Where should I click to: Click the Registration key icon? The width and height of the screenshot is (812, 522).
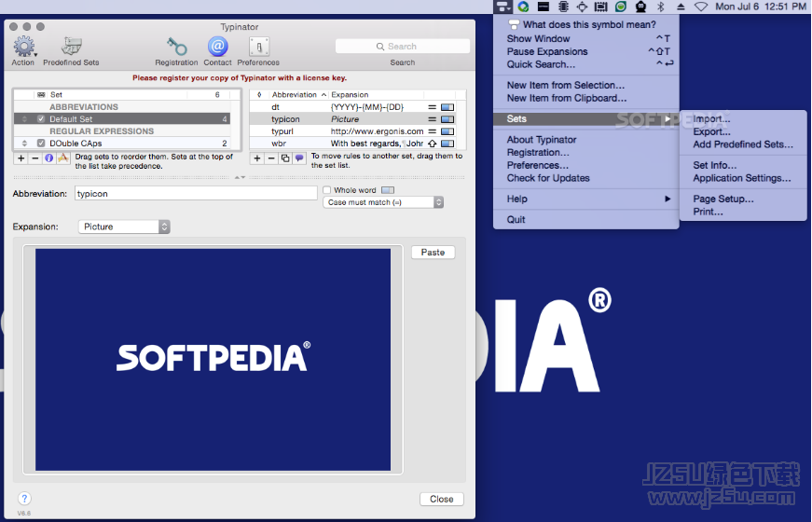coord(176,47)
